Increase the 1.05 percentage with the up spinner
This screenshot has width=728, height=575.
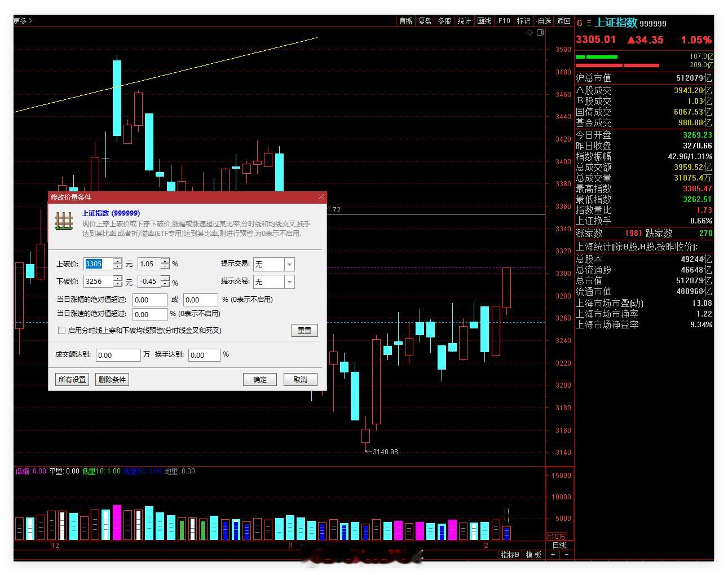point(165,261)
